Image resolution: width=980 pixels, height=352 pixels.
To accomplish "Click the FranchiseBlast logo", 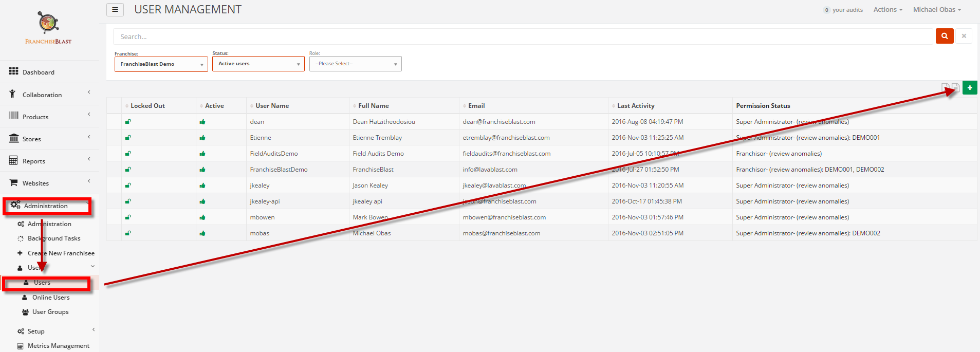I will (x=48, y=28).
